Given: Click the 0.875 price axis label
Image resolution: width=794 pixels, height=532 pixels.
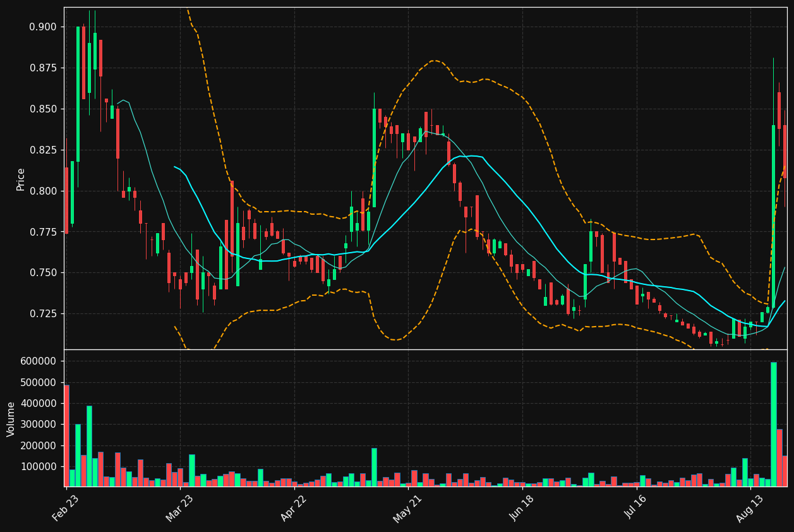Looking at the screenshot, I should pyautogui.click(x=43, y=68).
